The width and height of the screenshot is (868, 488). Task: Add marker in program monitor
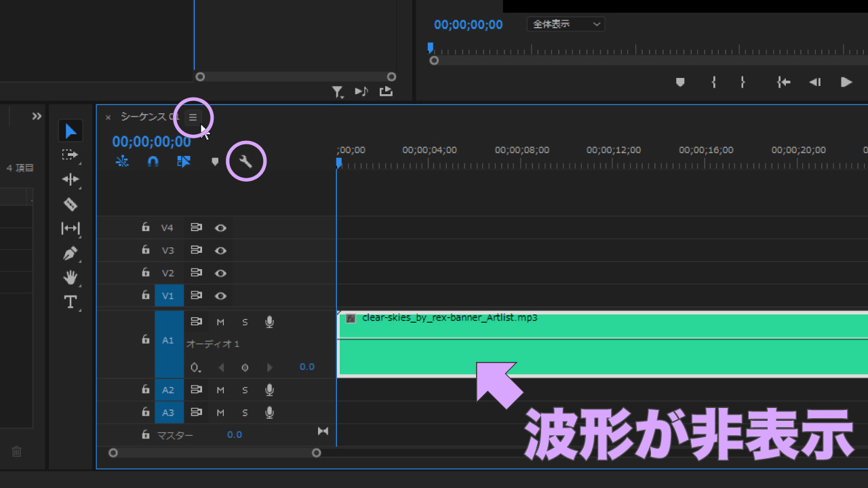[x=680, y=82]
